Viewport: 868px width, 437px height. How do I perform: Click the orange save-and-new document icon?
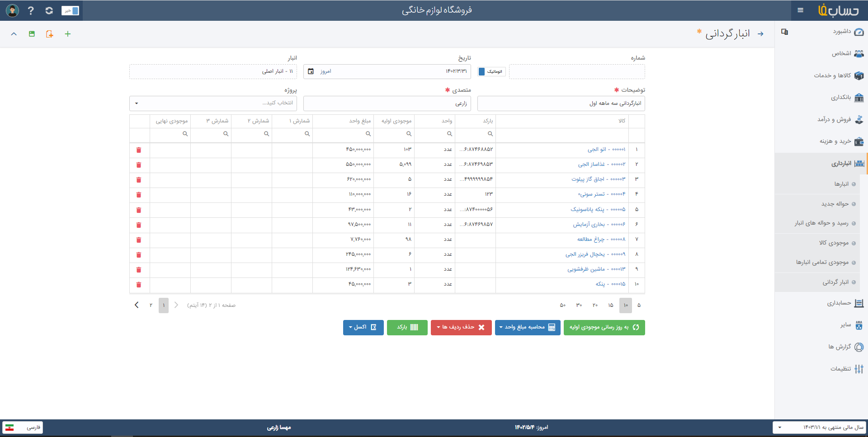click(49, 34)
